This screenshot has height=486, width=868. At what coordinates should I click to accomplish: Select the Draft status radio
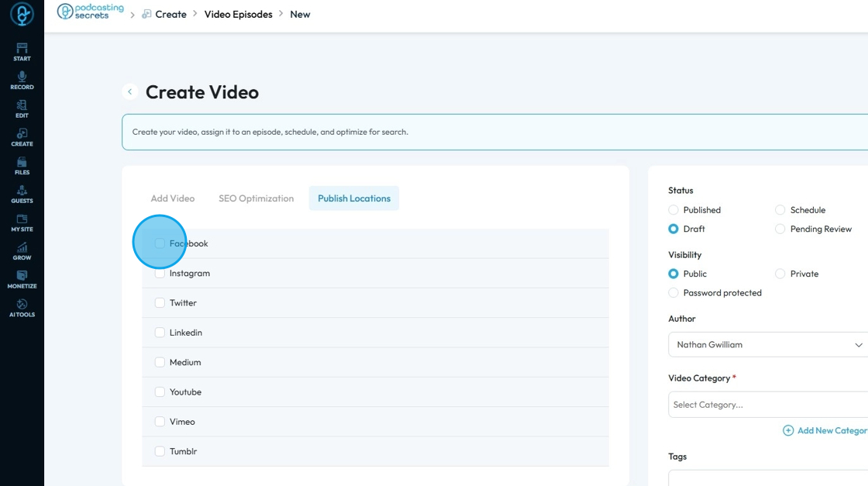tap(673, 229)
